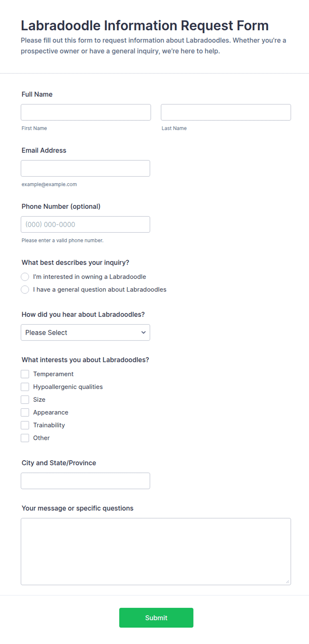Click the dropdown chevron arrow
The height and width of the screenshot is (644, 309).
tap(144, 332)
